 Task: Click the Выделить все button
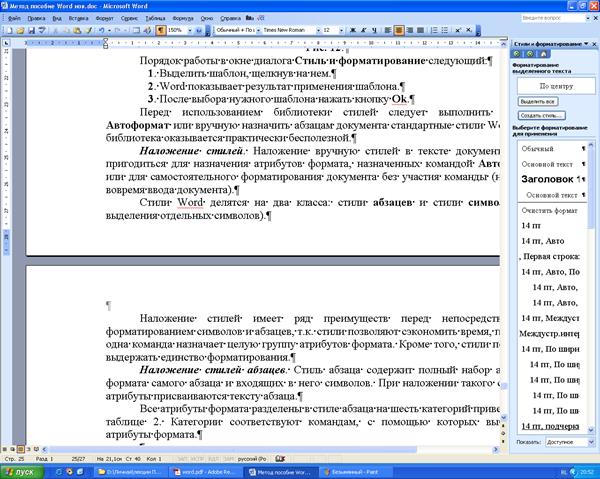click(538, 101)
